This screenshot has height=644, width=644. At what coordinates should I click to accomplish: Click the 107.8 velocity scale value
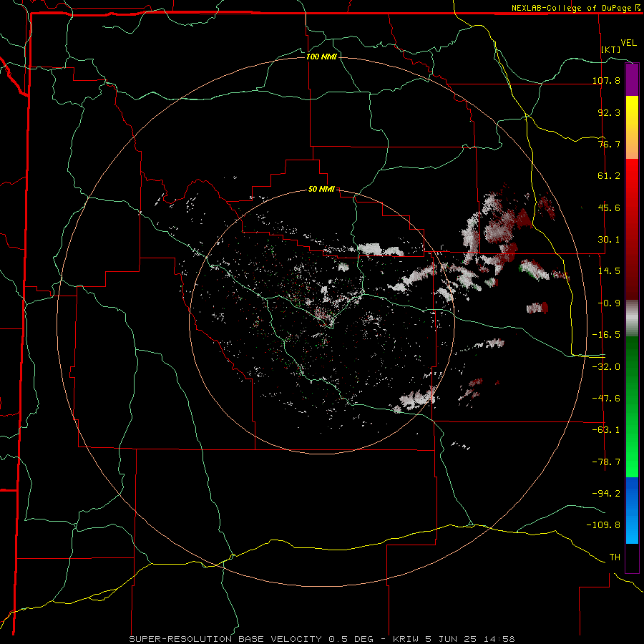[606, 80]
